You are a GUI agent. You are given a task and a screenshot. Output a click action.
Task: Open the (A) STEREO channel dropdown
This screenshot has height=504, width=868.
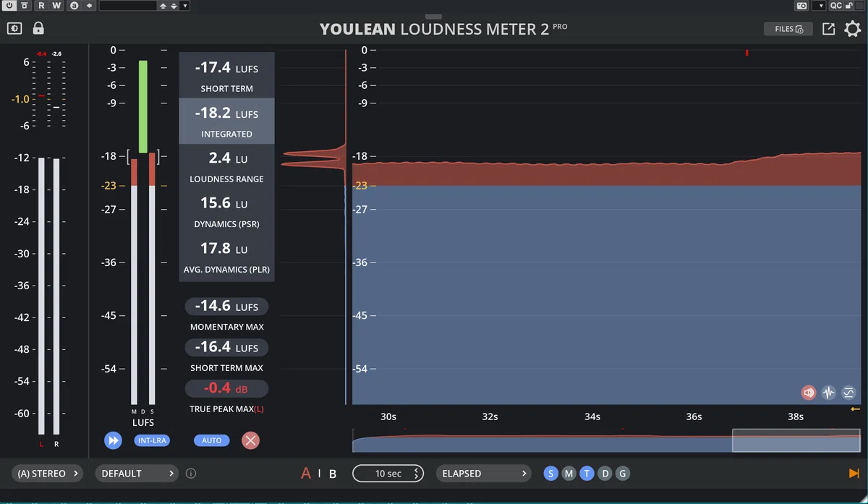[x=47, y=474]
